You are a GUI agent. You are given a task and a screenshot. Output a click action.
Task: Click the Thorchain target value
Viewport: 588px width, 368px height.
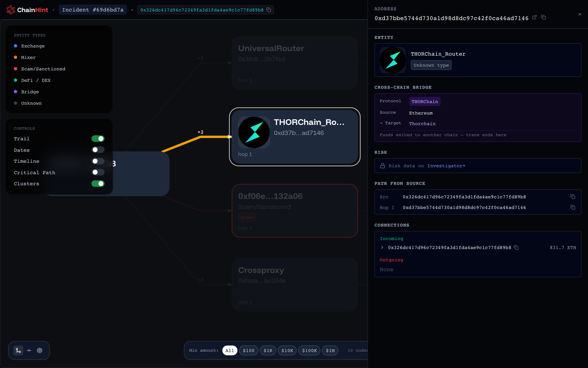point(422,124)
